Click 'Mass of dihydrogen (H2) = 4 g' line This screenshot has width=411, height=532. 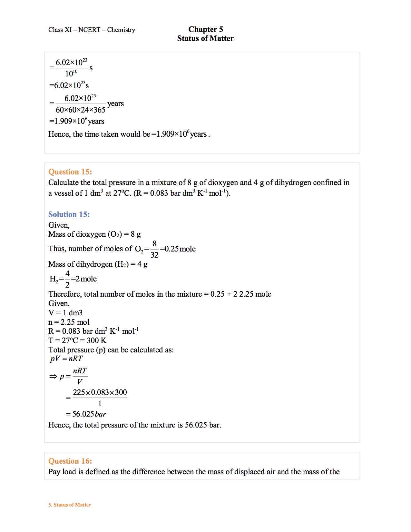[98, 264]
